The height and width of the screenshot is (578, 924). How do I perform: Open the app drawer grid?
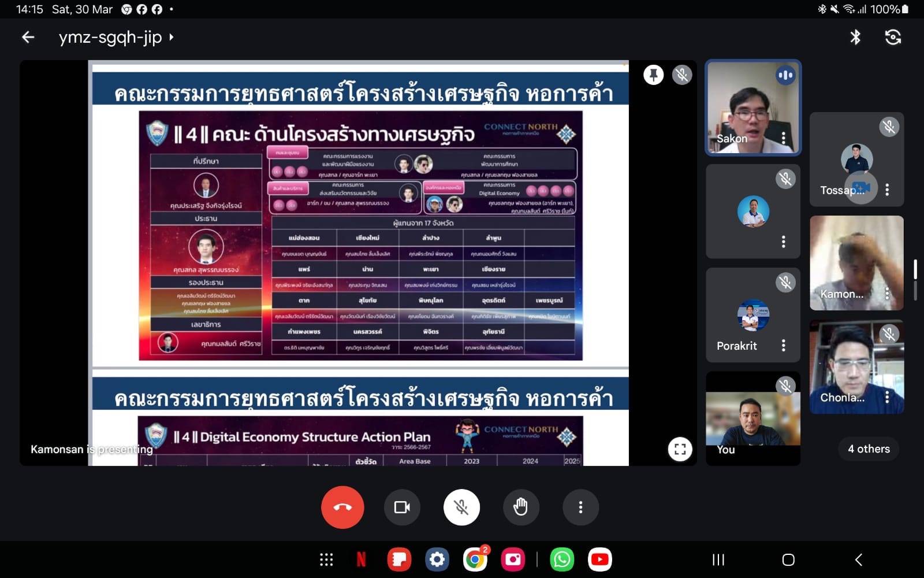pos(326,560)
